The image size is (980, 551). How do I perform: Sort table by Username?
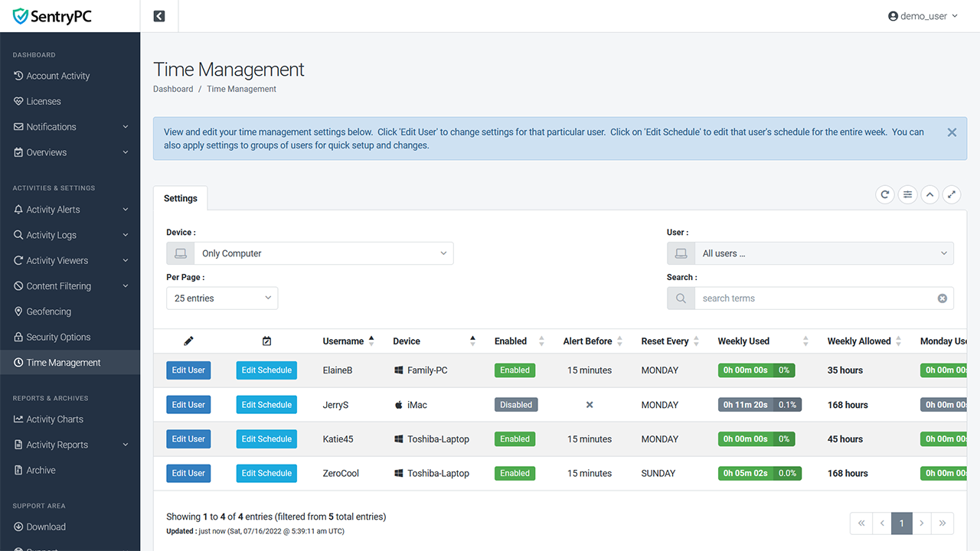point(348,341)
